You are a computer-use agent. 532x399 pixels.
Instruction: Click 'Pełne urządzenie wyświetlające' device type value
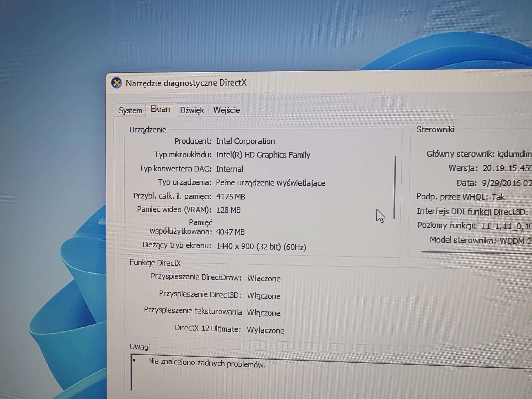click(271, 183)
